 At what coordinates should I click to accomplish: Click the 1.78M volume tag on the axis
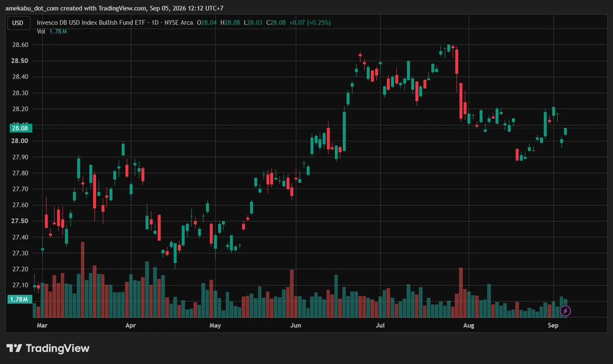click(20, 299)
